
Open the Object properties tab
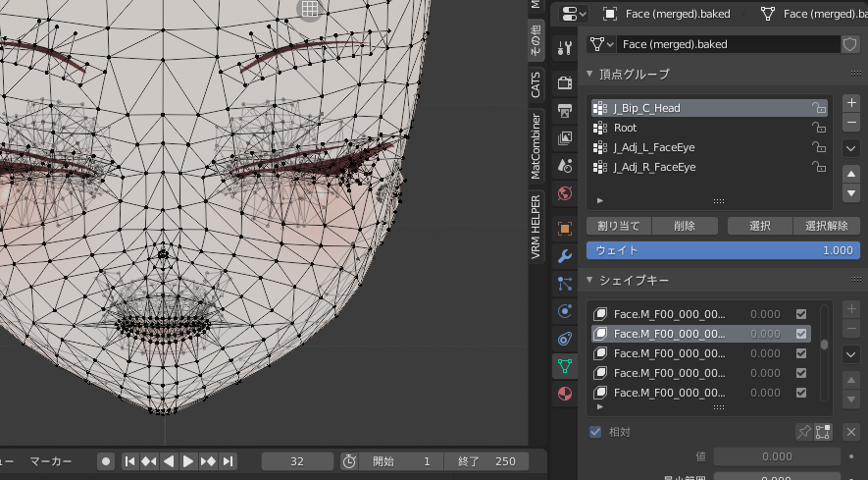[565, 229]
